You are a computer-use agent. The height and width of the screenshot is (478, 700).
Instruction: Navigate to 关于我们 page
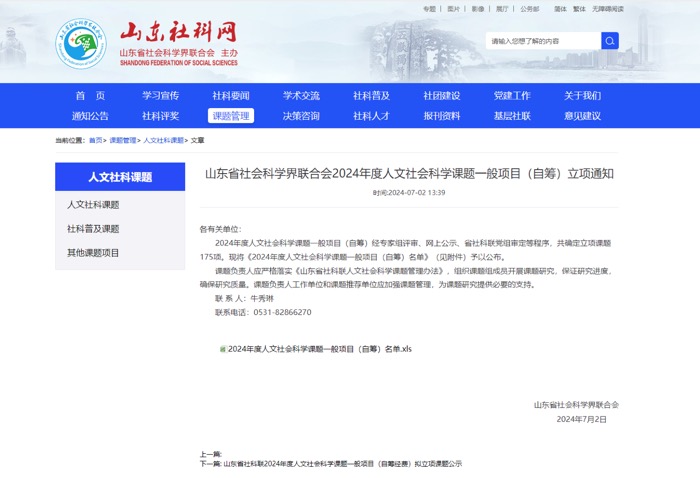(582, 96)
